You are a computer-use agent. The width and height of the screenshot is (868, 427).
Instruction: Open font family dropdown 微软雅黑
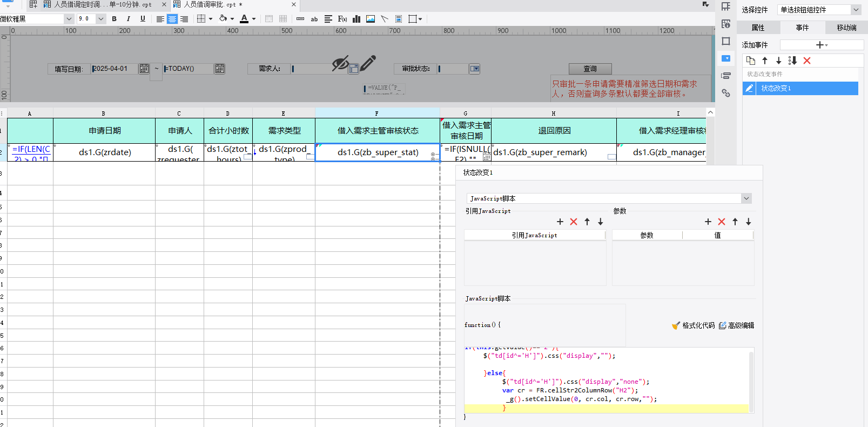[x=69, y=19]
